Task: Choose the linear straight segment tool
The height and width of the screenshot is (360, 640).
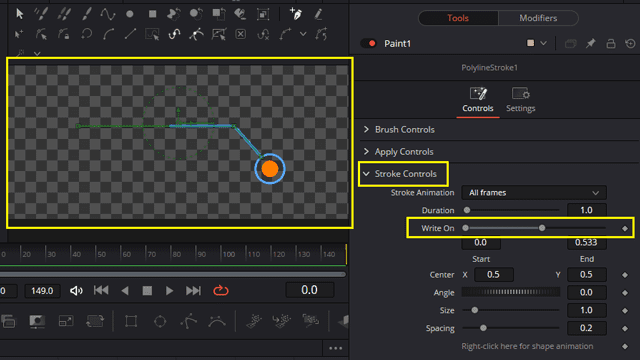Action: [130, 34]
